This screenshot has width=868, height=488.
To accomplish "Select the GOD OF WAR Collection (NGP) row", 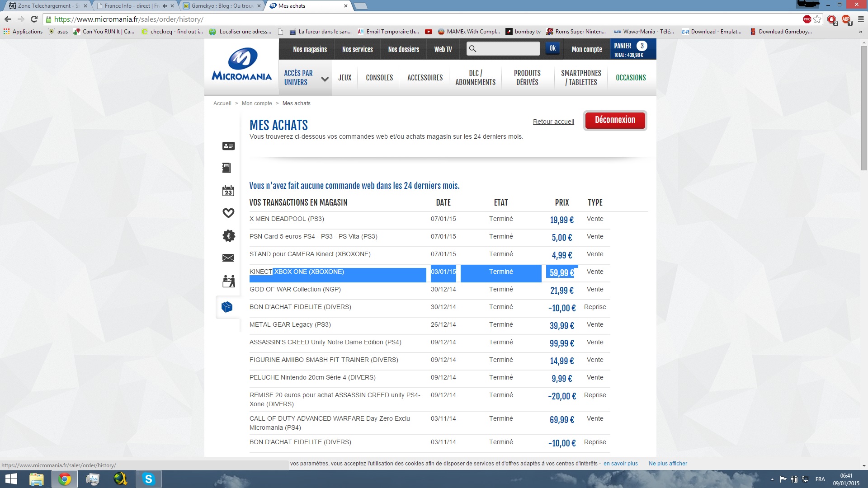I will tap(429, 291).
